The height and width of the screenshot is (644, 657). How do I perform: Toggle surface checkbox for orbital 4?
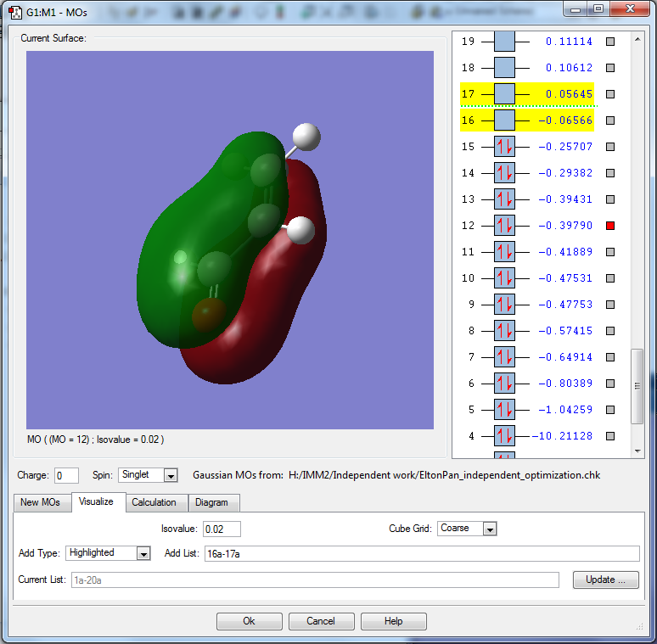click(x=610, y=436)
